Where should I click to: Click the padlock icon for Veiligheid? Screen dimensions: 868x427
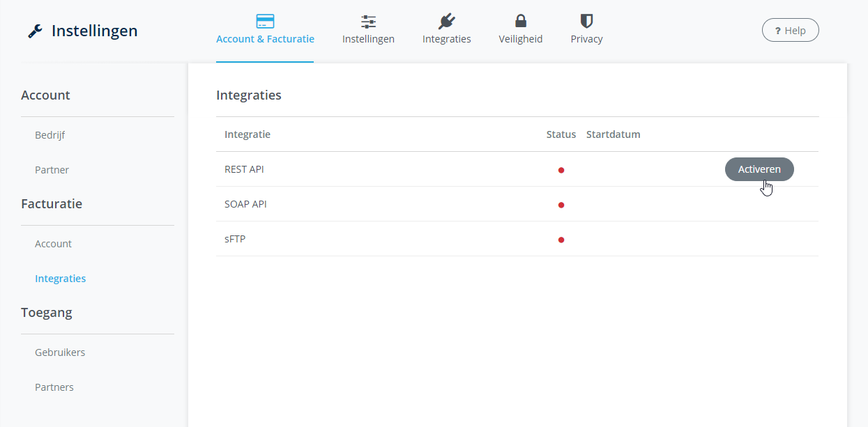click(x=520, y=21)
